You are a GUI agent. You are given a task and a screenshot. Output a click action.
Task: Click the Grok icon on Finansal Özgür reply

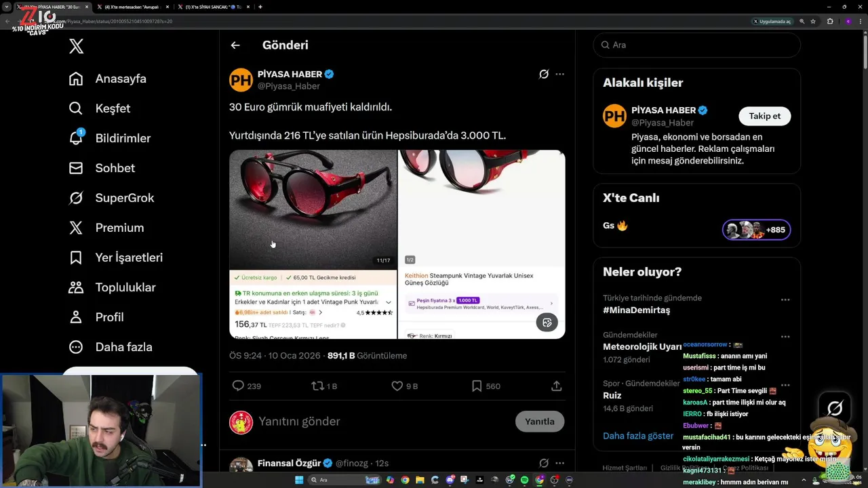pos(543,463)
